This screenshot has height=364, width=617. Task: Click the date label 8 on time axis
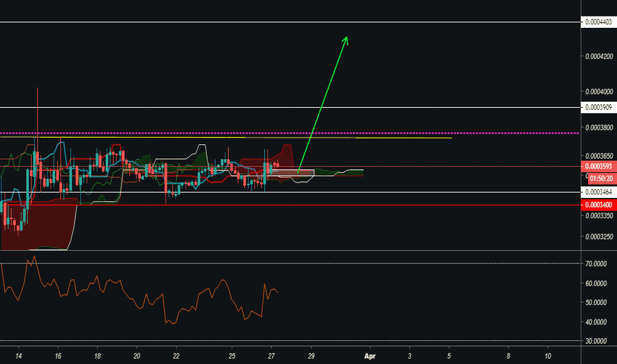tap(508, 356)
